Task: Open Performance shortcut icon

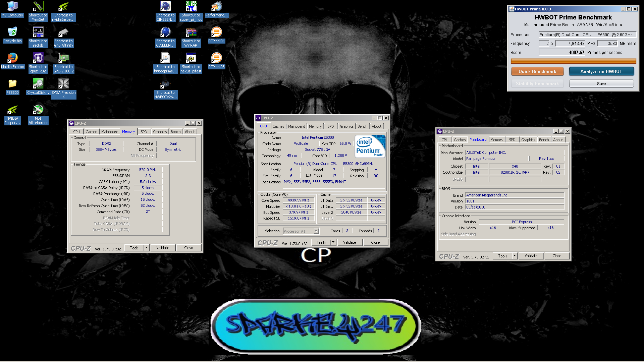Action: [x=216, y=9]
